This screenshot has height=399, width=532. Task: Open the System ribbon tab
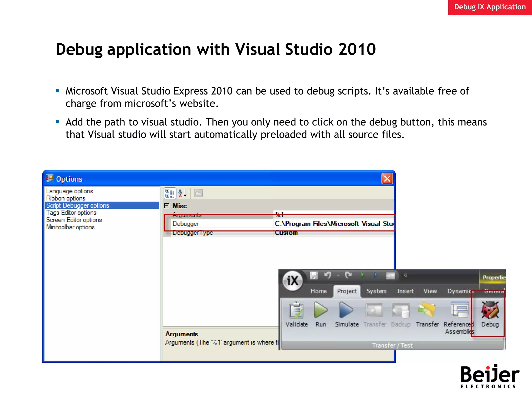click(x=376, y=291)
